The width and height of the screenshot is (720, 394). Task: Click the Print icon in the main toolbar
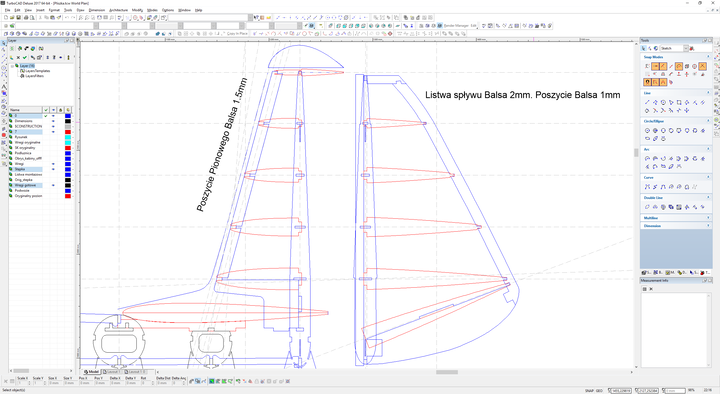(x=26, y=17)
